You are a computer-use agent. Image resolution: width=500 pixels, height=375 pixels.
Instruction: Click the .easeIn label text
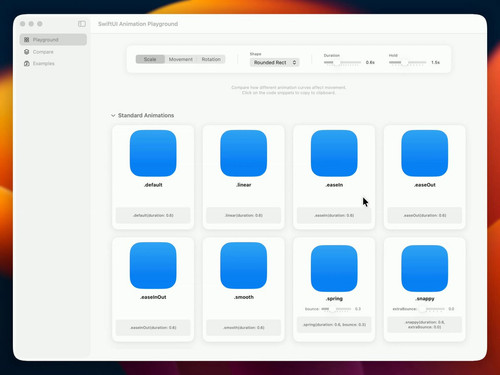point(334,185)
